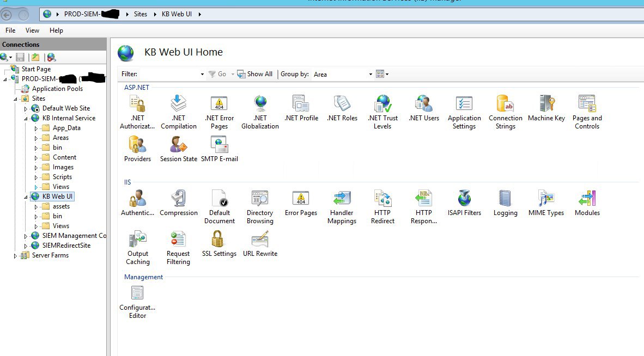The width and height of the screenshot is (644, 356).
Task: Open the Session State feature
Action: pos(178,149)
